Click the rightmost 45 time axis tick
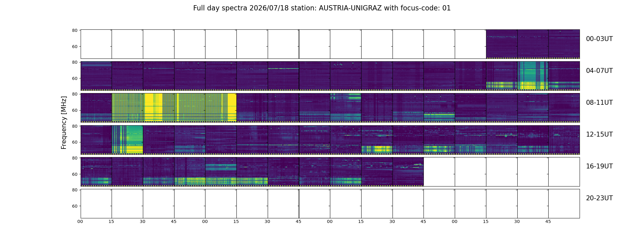 click(548, 221)
